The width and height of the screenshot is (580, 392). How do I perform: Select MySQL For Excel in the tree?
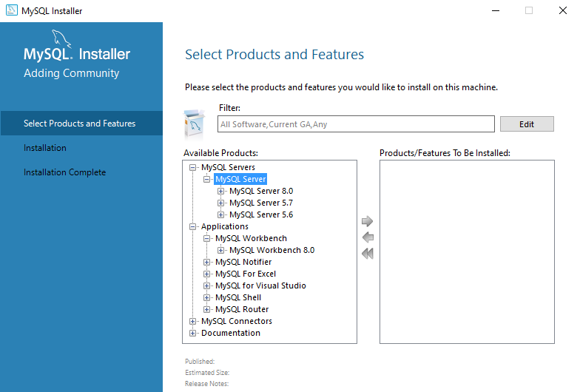(246, 274)
